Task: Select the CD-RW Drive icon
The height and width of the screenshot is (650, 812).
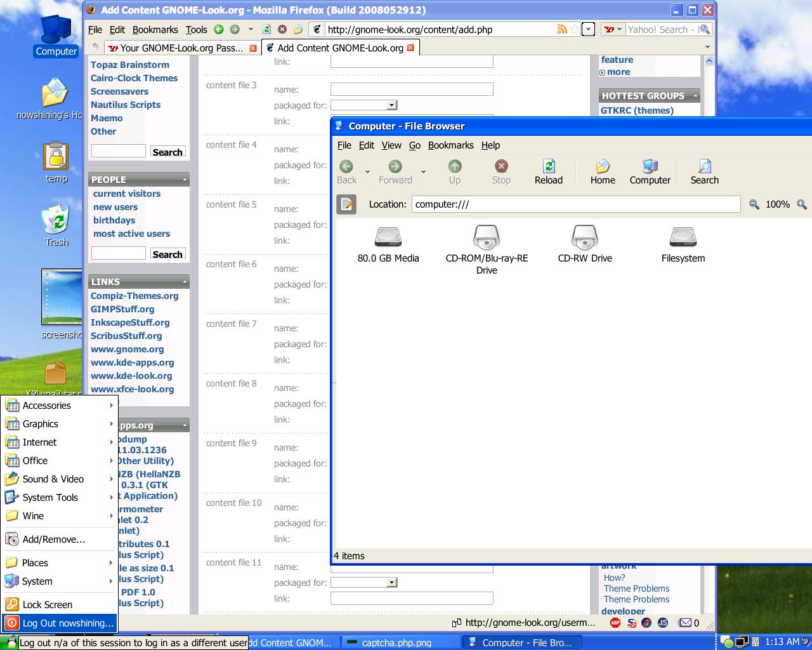Action: tap(585, 244)
